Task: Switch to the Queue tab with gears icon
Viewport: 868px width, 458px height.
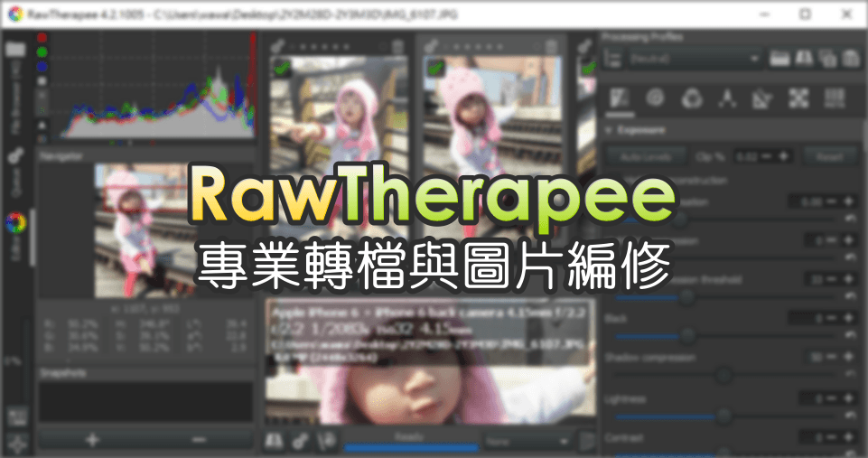Action: pyautogui.click(x=15, y=156)
